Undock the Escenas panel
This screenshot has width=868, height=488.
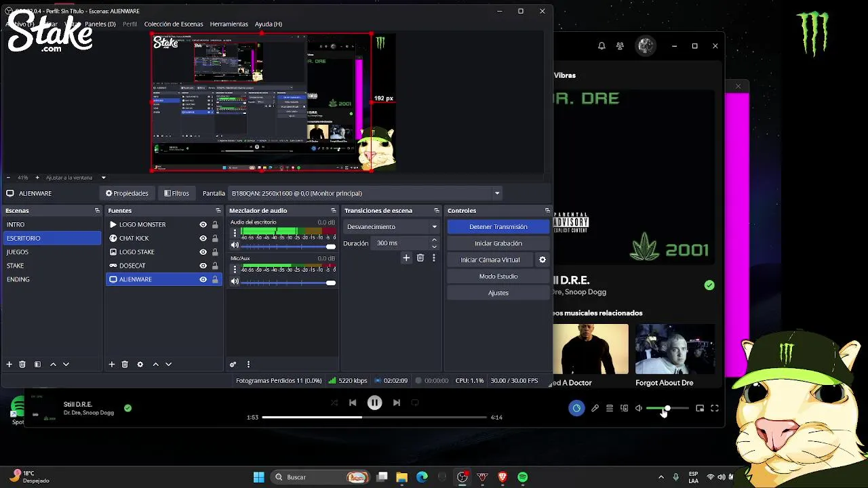point(97,211)
